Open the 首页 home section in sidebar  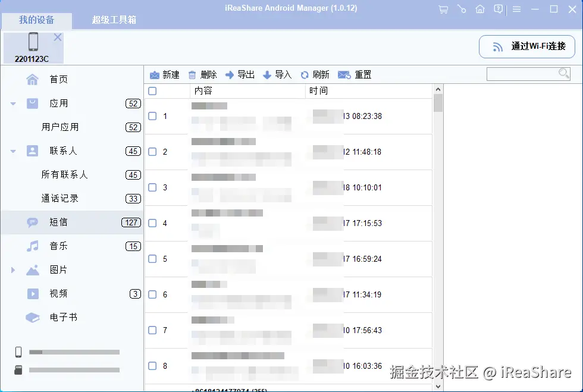pyautogui.click(x=58, y=79)
